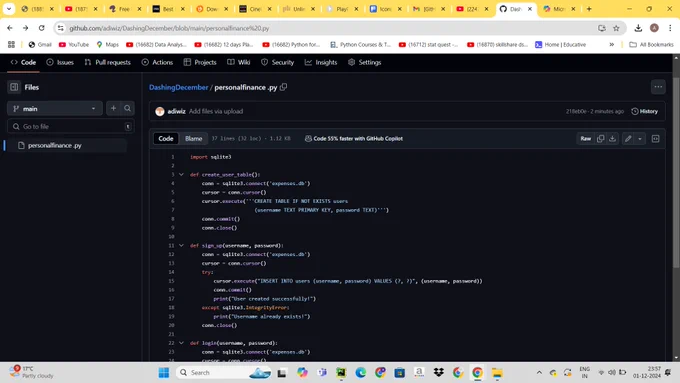Open a new browser tab
The image size is (680, 383).
pyautogui.click(x=588, y=9)
